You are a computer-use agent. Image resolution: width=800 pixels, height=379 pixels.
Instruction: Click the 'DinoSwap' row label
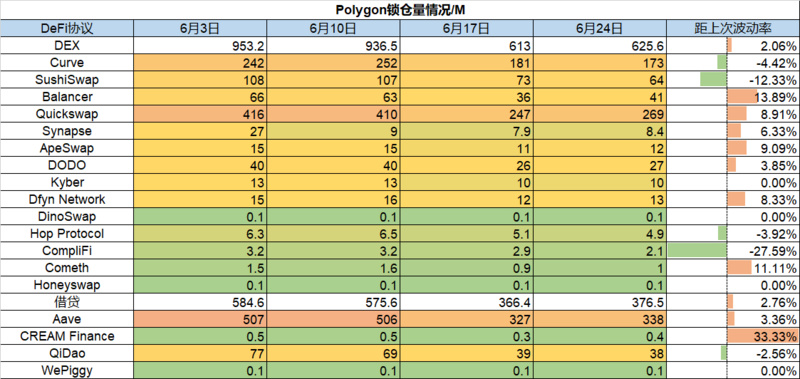point(67,216)
